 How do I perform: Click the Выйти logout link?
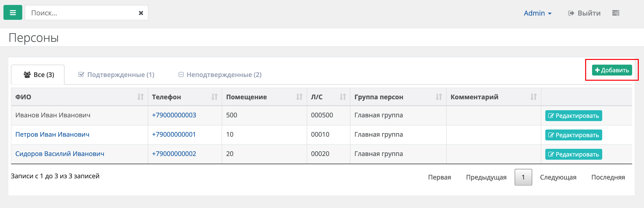(584, 13)
